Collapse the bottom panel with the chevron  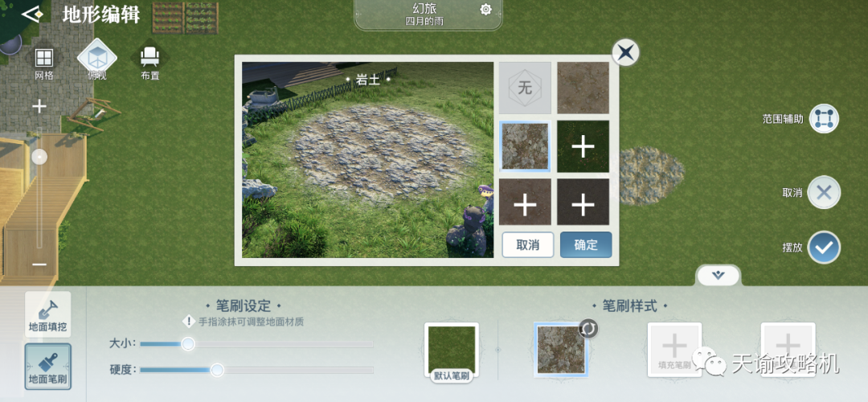718,275
